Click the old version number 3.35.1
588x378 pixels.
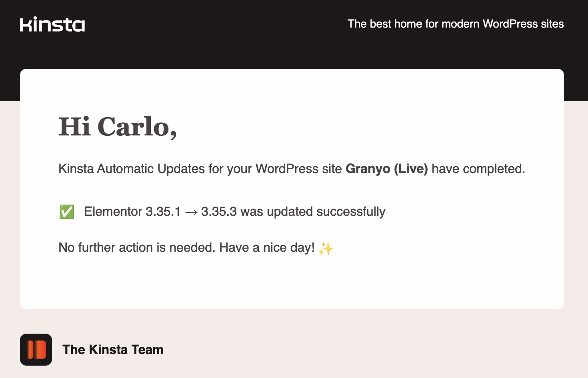tap(163, 212)
